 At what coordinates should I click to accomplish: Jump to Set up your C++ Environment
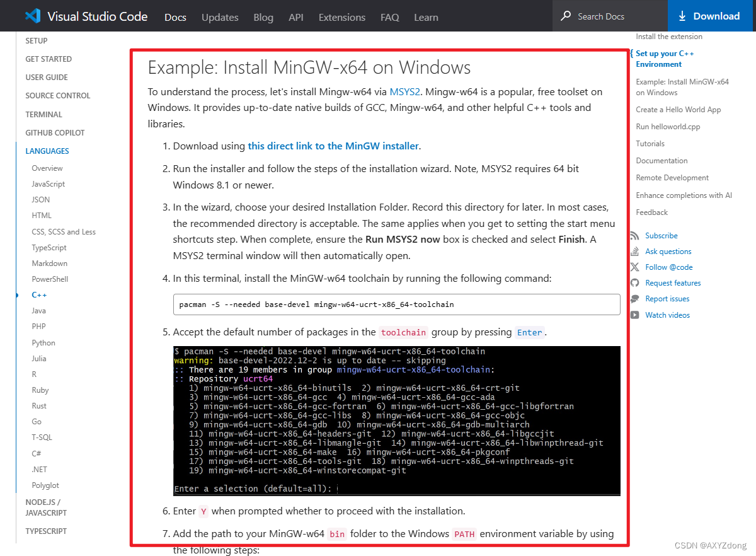[x=665, y=59]
